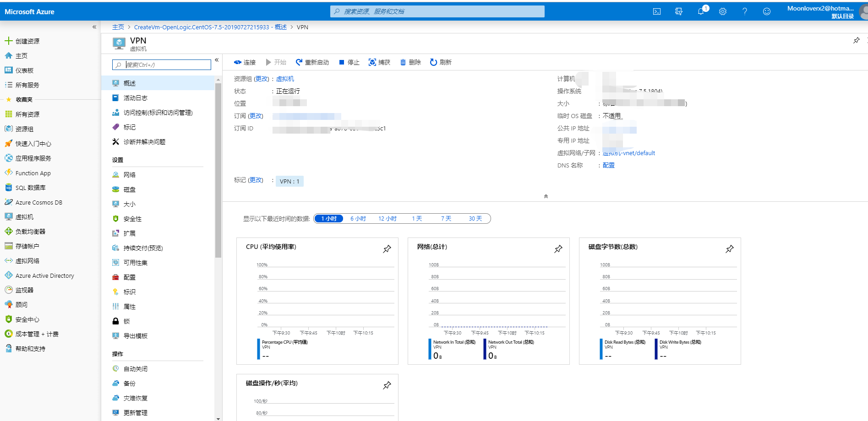The height and width of the screenshot is (421, 868).
Task: Open 存储帐户 in sidebar
Action: tap(22, 246)
